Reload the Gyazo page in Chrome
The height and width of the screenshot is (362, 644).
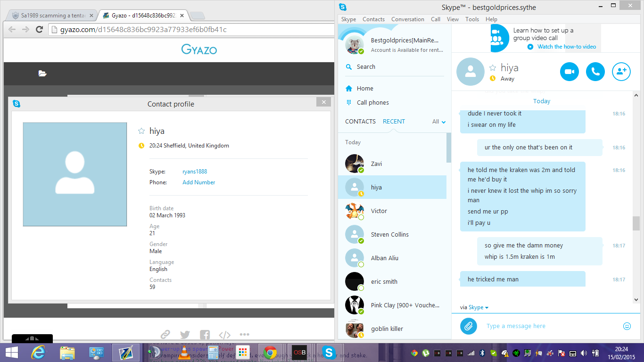click(x=40, y=30)
